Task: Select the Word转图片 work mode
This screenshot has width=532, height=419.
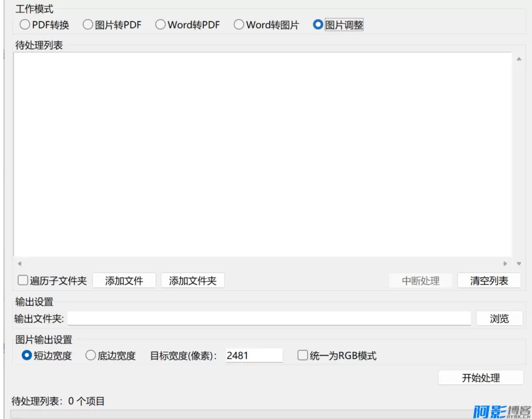Action: coord(238,25)
